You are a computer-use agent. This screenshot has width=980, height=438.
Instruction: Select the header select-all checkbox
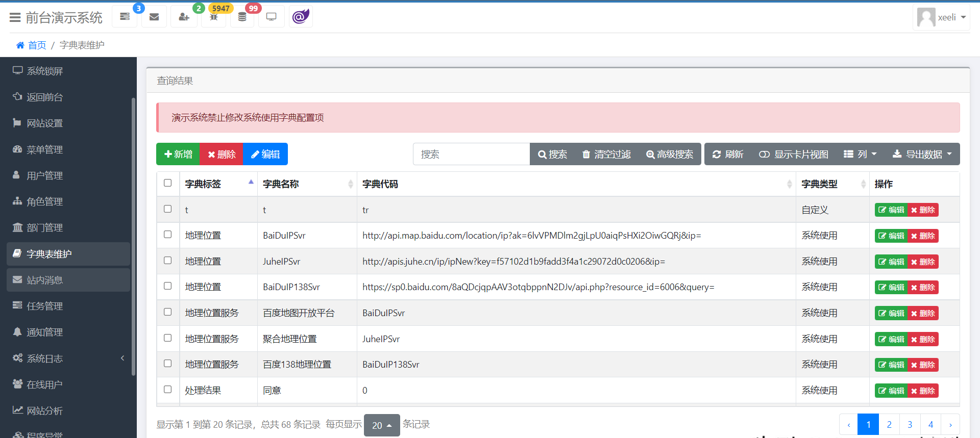point(167,183)
